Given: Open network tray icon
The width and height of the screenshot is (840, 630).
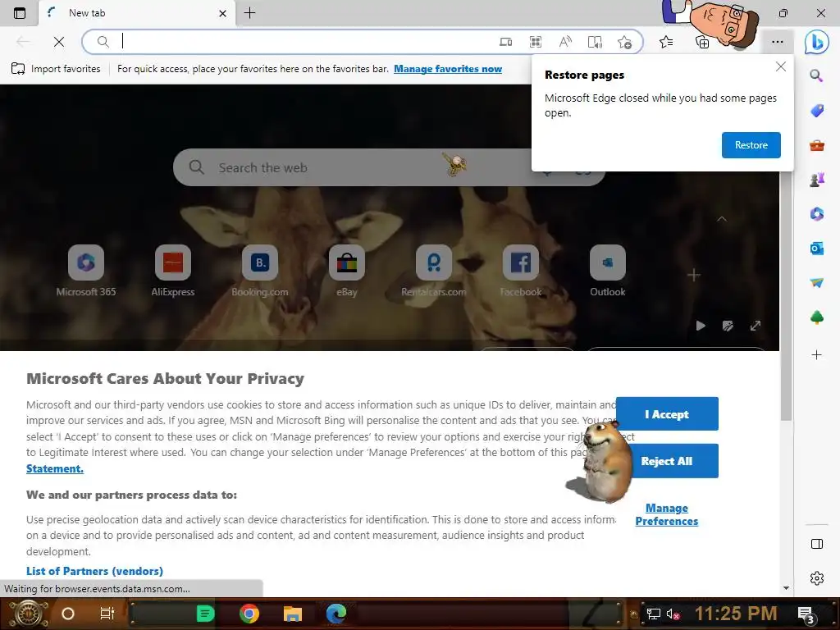Looking at the screenshot, I should [653, 614].
